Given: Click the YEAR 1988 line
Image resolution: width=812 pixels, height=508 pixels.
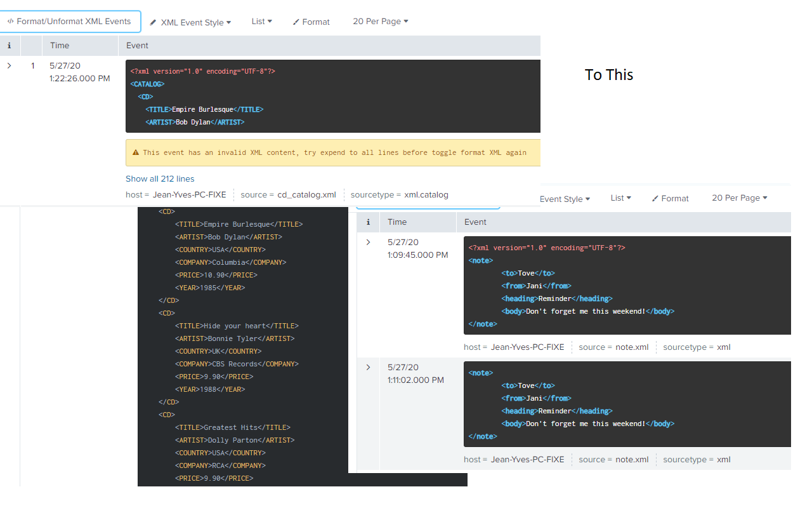Looking at the screenshot, I should 210,389.
